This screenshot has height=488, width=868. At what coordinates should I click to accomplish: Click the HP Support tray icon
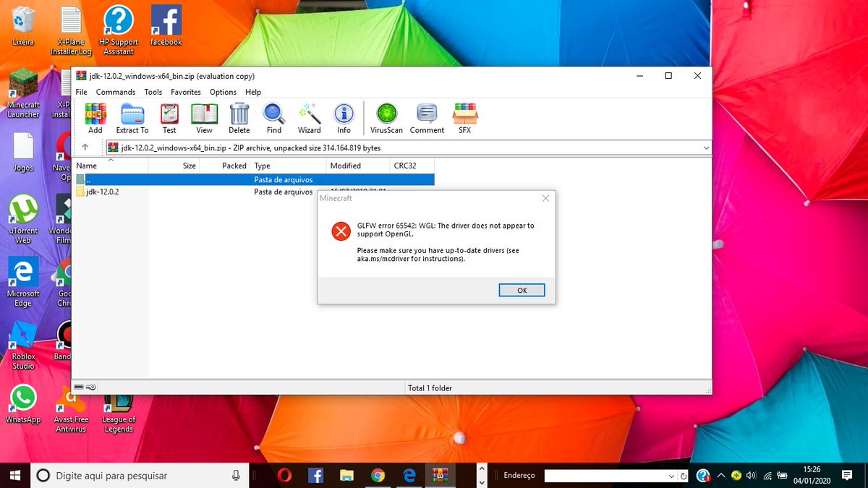(x=703, y=475)
